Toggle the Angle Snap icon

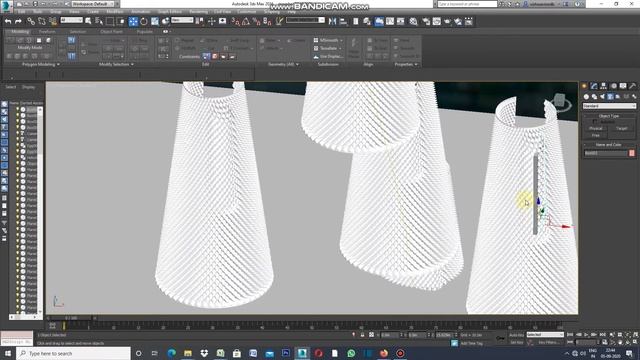click(x=246, y=21)
